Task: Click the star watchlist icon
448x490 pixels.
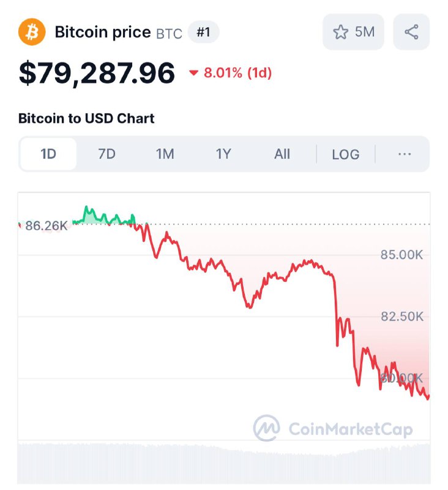Action: click(340, 32)
